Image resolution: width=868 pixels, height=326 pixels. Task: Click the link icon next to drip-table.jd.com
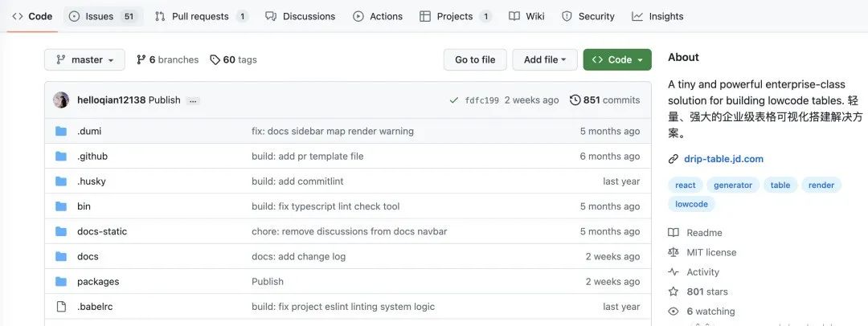tap(674, 159)
